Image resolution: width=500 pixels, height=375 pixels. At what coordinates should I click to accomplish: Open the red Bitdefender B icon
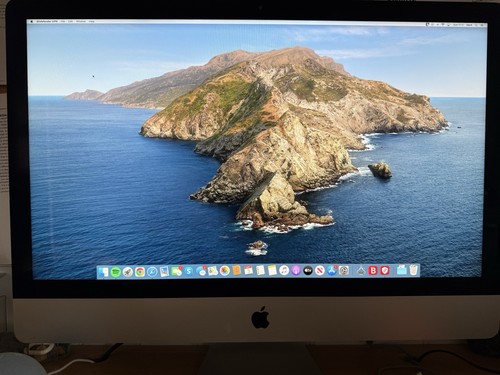pyautogui.click(x=373, y=270)
